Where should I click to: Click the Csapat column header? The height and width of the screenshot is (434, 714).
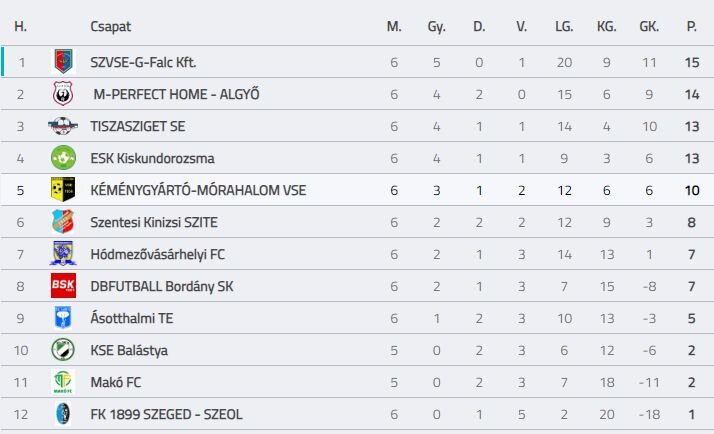point(110,27)
